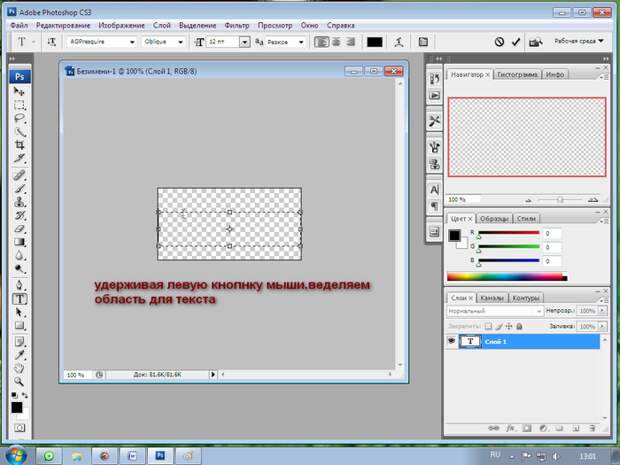Switch to Образцы tab
The height and width of the screenshot is (465, 620).
(x=494, y=218)
